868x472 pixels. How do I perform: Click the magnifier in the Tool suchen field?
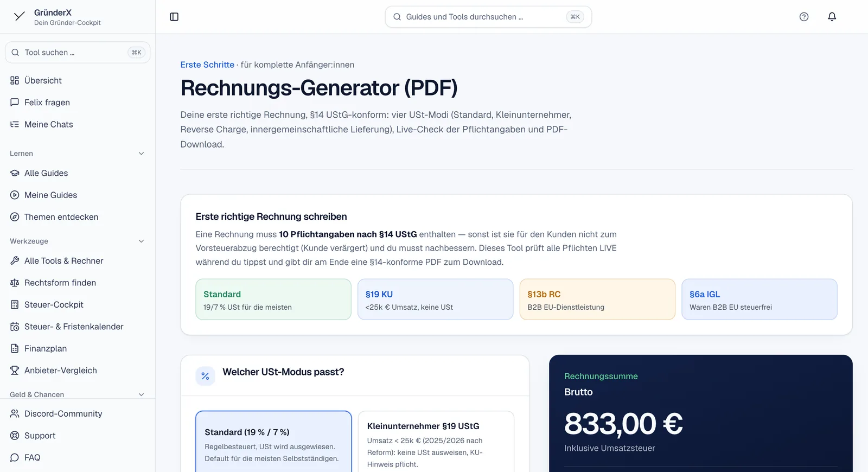(15, 53)
